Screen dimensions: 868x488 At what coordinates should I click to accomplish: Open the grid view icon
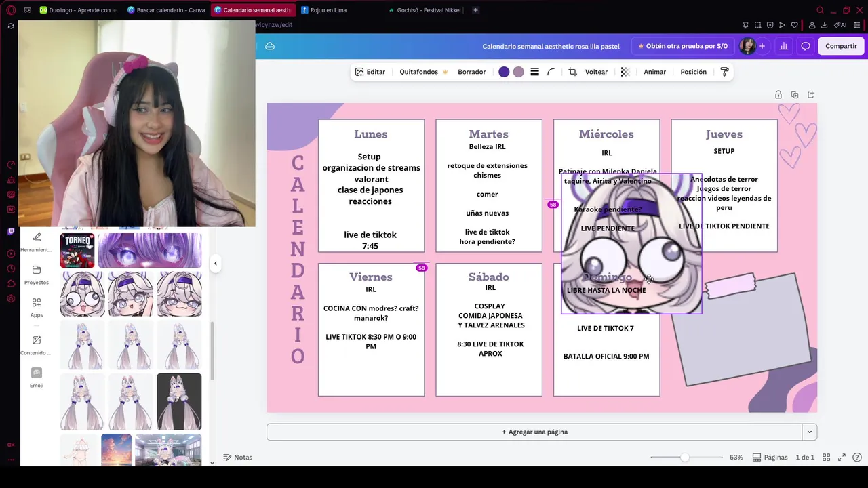click(826, 457)
